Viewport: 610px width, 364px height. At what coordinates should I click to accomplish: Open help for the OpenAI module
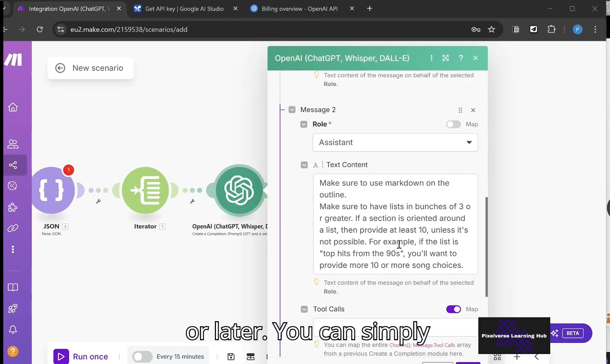pyautogui.click(x=461, y=58)
